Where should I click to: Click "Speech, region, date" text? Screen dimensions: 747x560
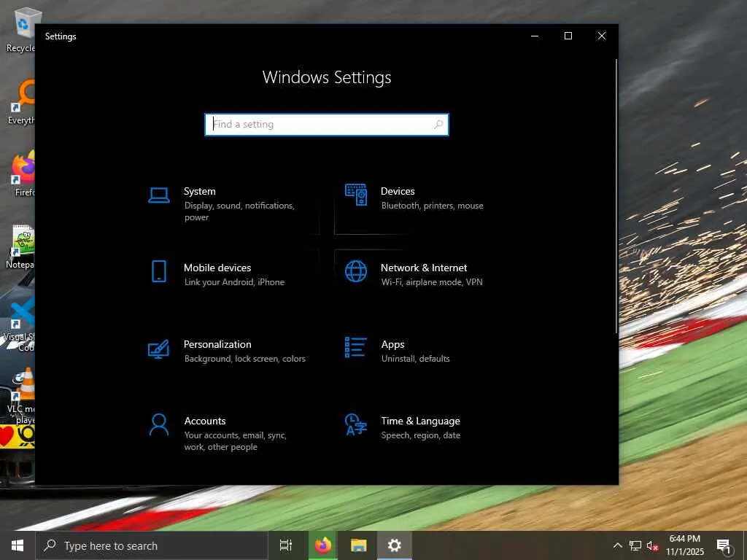(421, 435)
